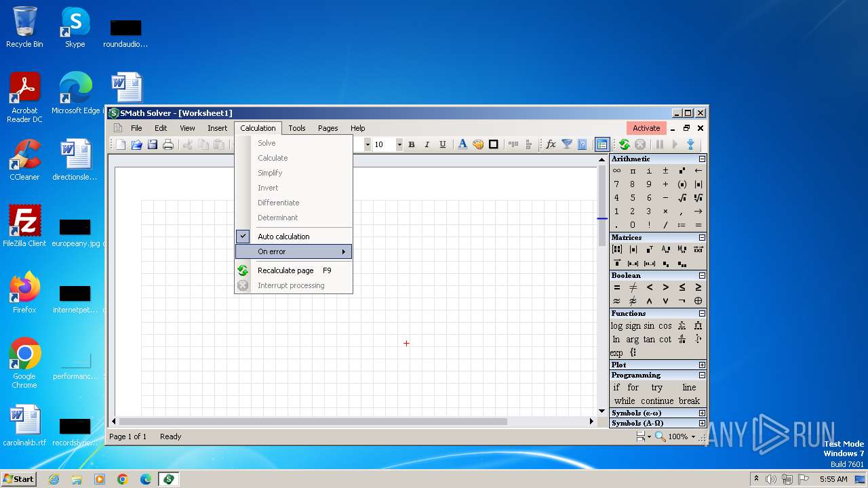This screenshot has width=868, height=488.
Task: Insert the log function
Action: pos(616,326)
